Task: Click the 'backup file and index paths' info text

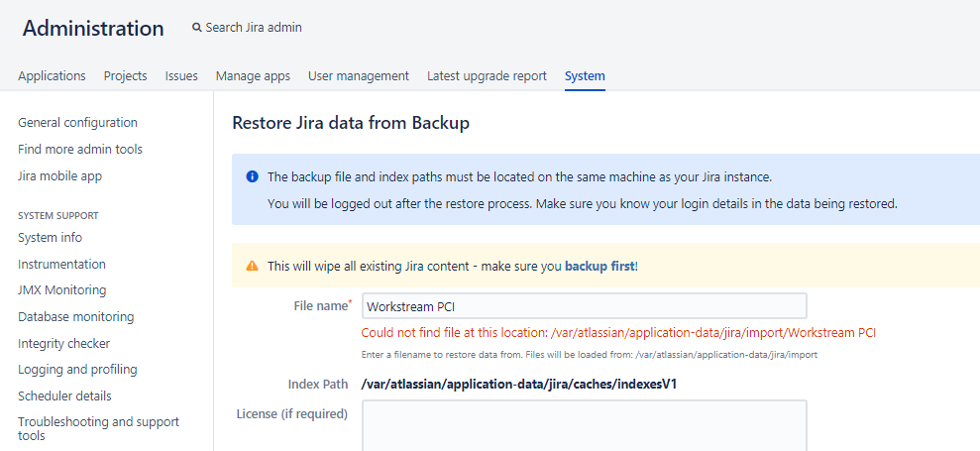Action: point(520,177)
